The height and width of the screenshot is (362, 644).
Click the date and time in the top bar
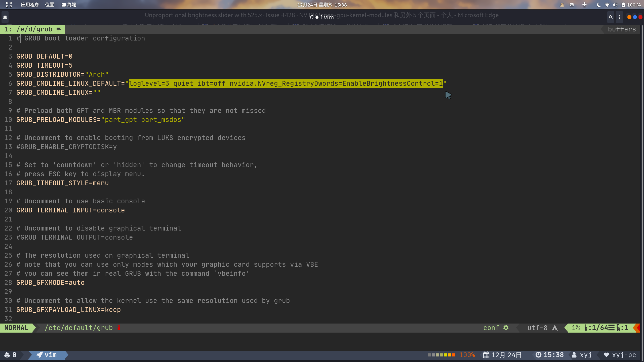click(322, 5)
